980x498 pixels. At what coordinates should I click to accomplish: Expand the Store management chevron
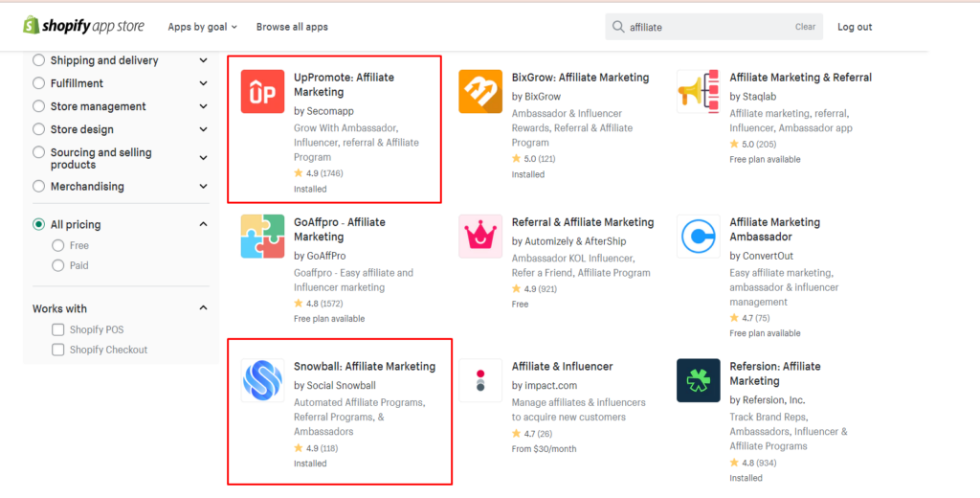pyautogui.click(x=203, y=106)
